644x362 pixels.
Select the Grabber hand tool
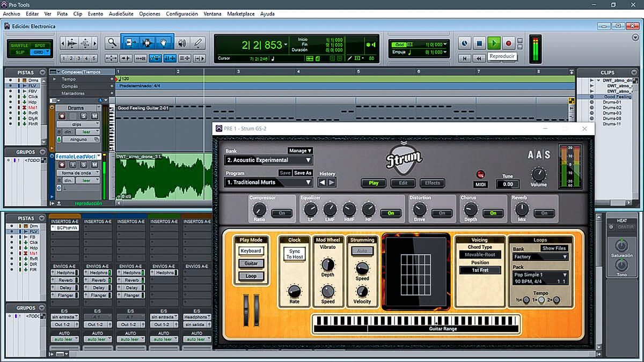click(x=164, y=43)
